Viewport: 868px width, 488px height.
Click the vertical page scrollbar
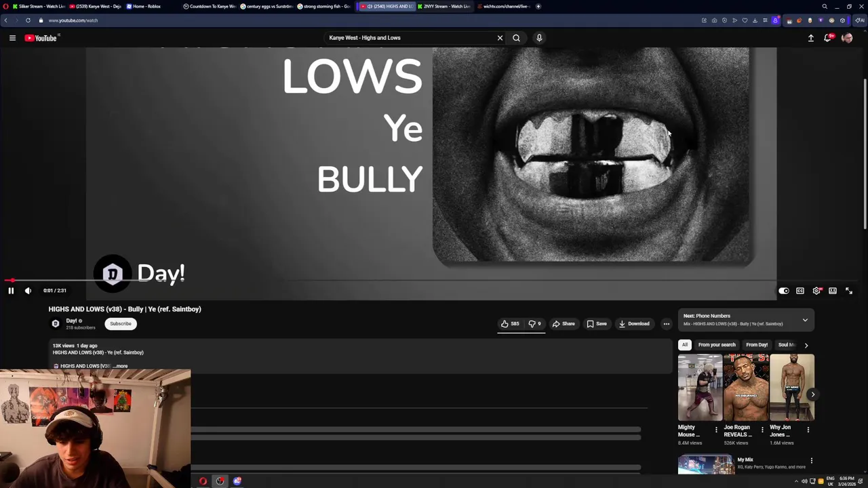(865, 156)
